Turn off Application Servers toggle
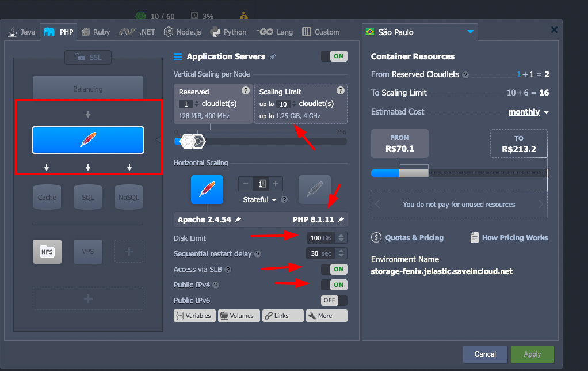 pos(334,56)
